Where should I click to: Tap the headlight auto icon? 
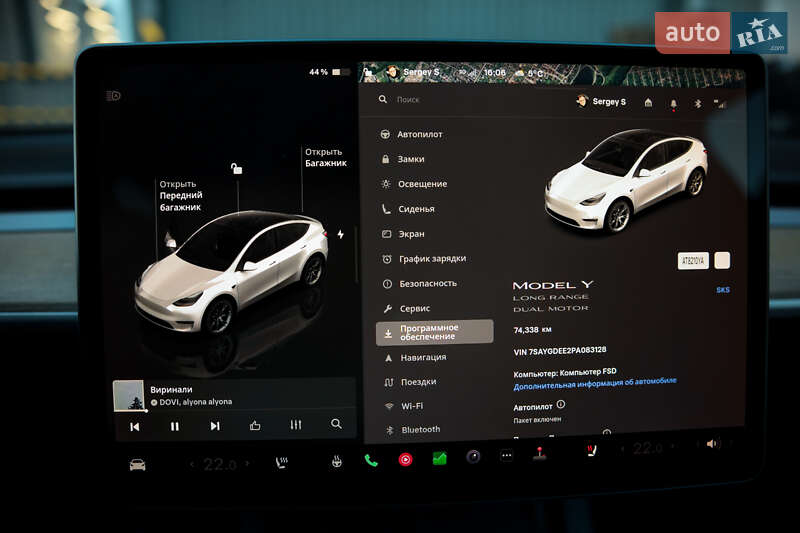click(113, 95)
